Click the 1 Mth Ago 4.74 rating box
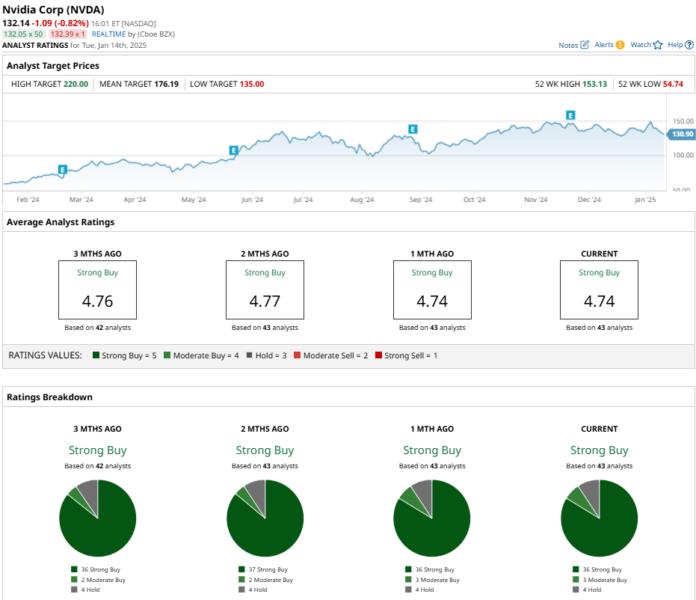This screenshot has width=696, height=600. point(432,290)
